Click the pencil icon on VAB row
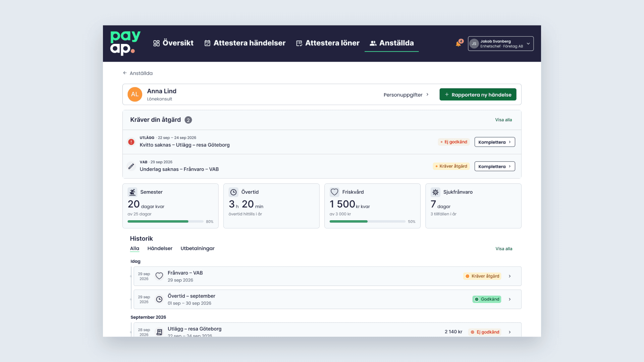This screenshot has height=362, width=644. click(131, 166)
